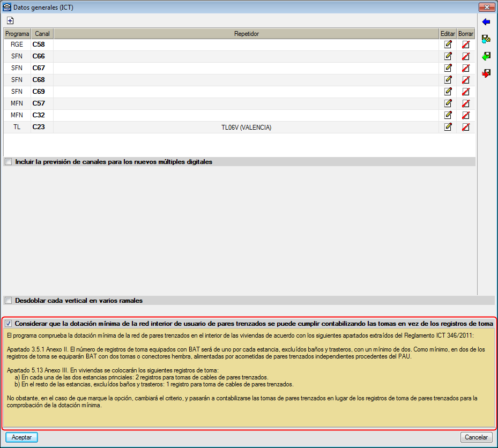Edit the SFN C68 channel entry

click(448, 80)
